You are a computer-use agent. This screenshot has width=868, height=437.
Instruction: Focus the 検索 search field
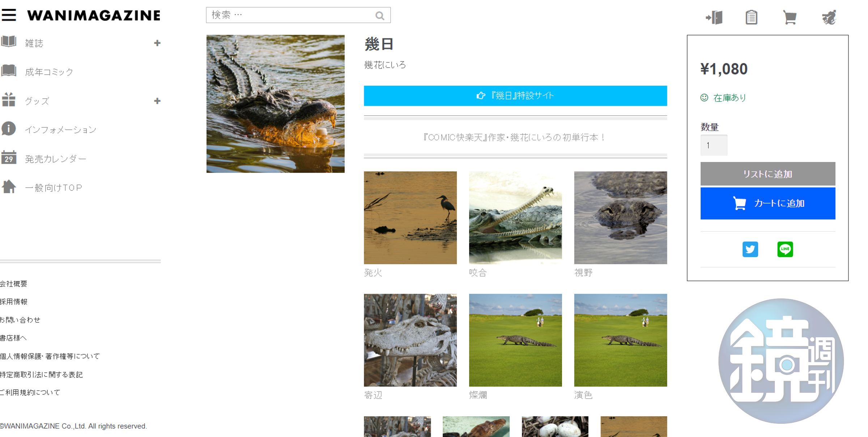click(298, 15)
